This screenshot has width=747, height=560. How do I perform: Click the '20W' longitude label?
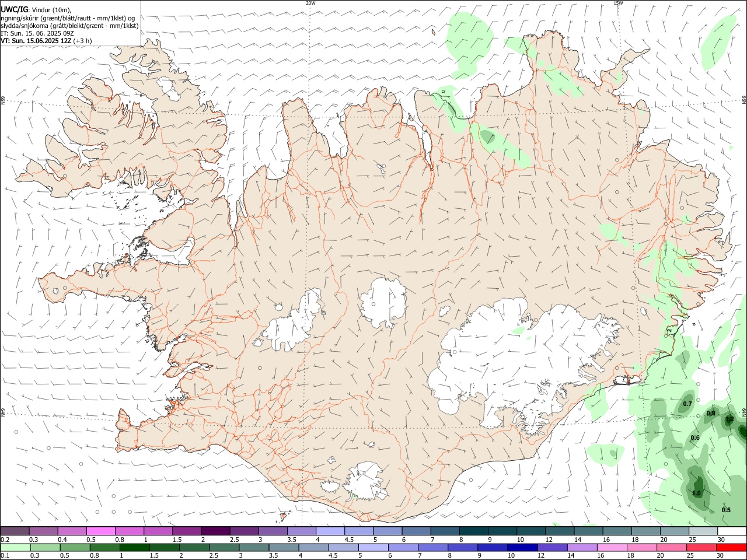310,3
